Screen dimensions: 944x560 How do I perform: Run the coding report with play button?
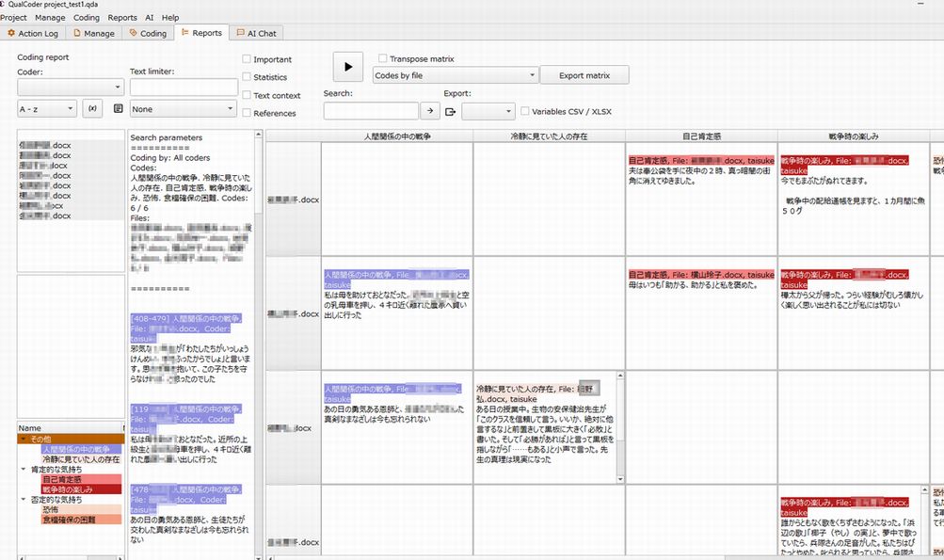click(x=348, y=67)
